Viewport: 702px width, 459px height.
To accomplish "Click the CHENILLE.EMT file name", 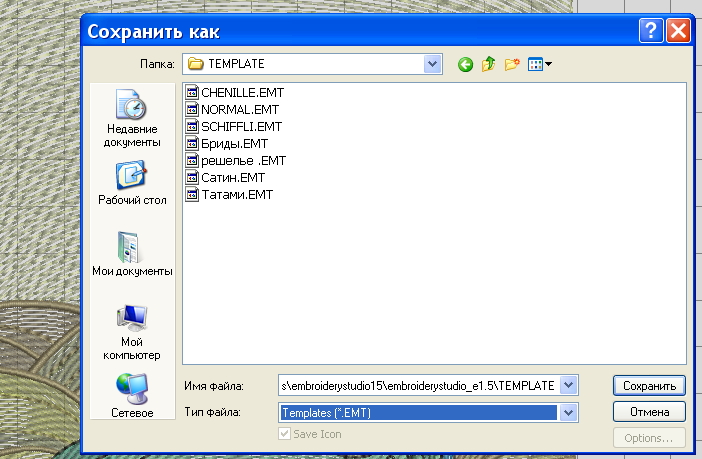I will pos(243,93).
